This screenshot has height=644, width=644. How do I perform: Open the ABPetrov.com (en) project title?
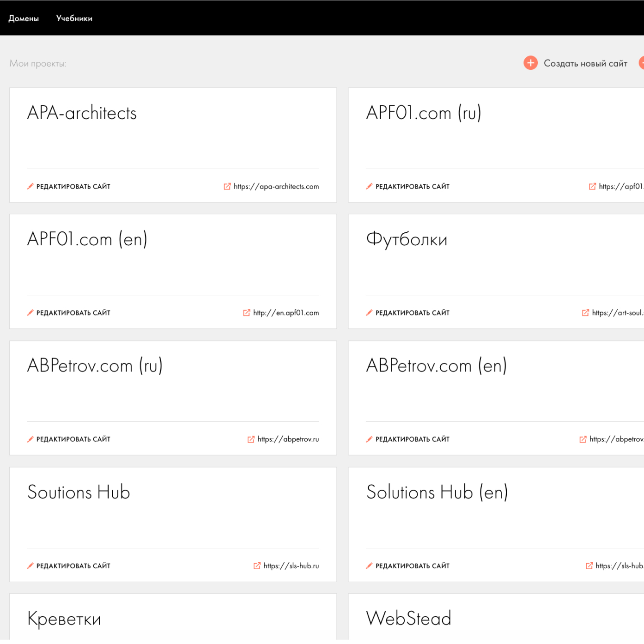point(437,366)
